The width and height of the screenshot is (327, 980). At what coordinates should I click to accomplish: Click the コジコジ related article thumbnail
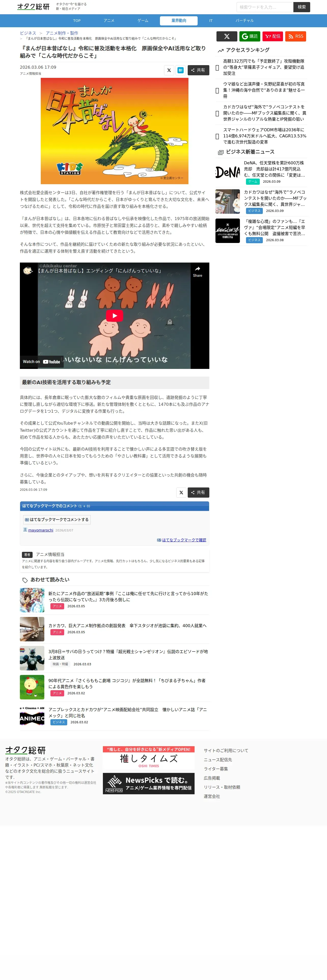coord(32,687)
